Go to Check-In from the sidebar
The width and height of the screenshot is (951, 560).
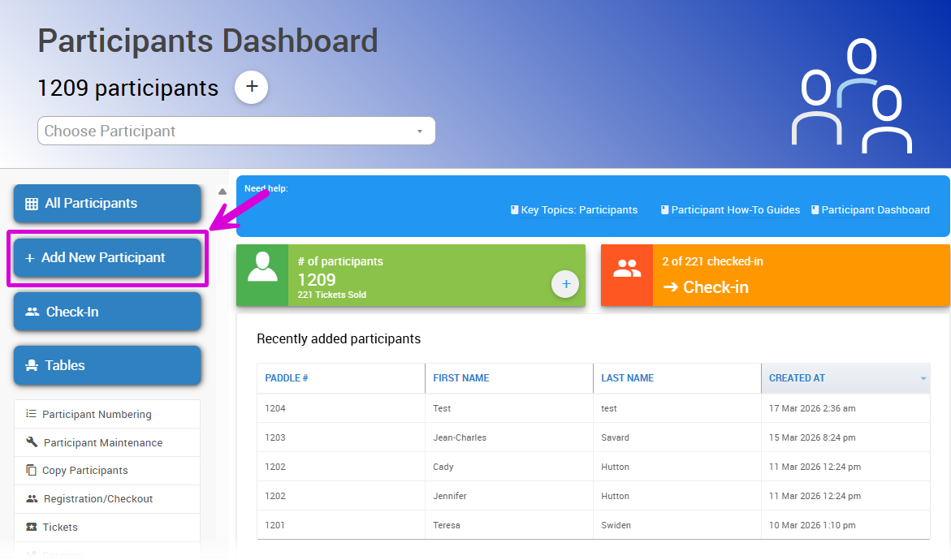pyautogui.click(x=107, y=312)
